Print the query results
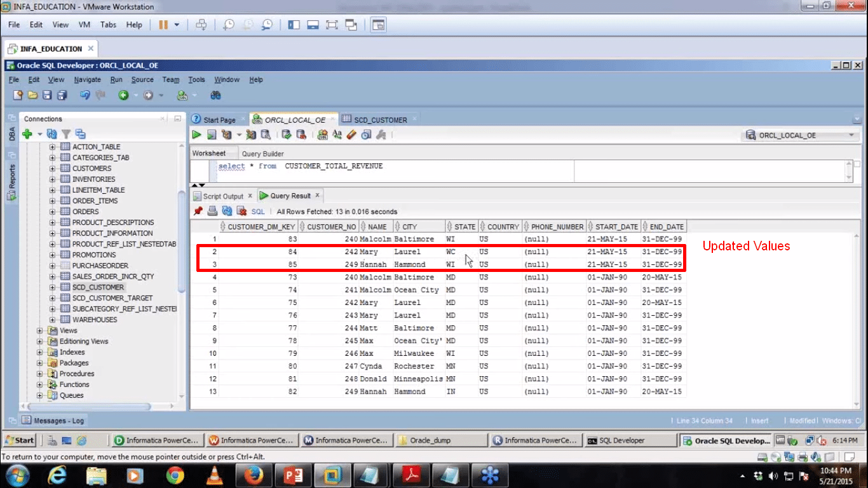 tap(211, 211)
